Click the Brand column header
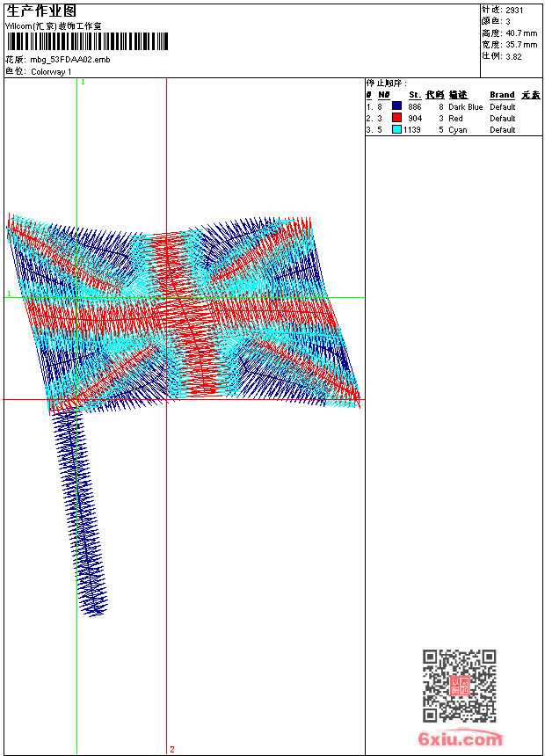 point(502,95)
